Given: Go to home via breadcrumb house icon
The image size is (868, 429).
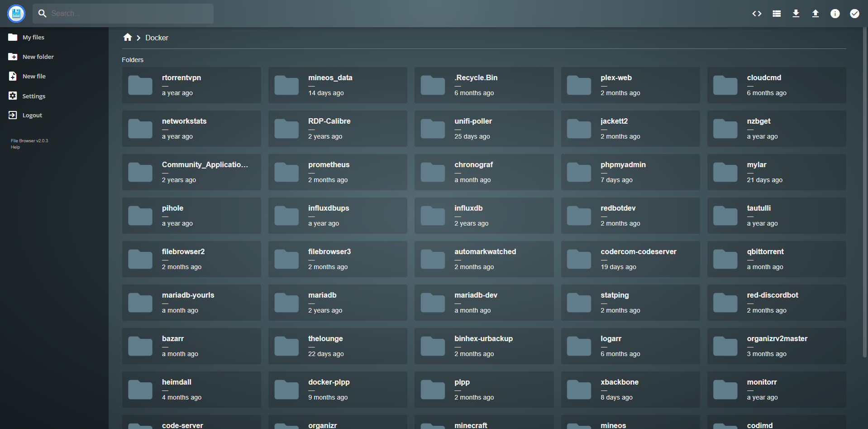Looking at the screenshot, I should 128,38.
